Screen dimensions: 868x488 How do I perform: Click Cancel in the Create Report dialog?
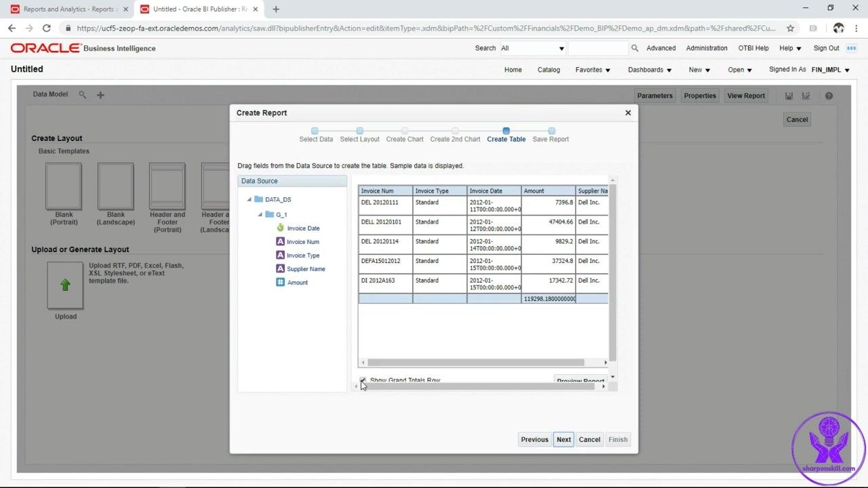589,439
